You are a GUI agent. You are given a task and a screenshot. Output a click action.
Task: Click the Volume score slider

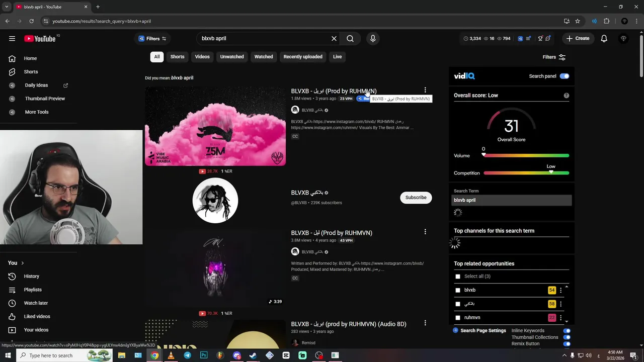tap(526, 156)
